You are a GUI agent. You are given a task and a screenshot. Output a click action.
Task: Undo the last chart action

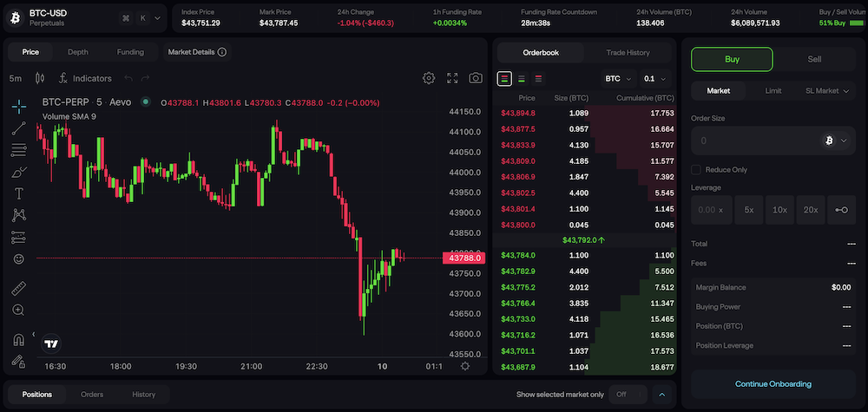pos(128,79)
